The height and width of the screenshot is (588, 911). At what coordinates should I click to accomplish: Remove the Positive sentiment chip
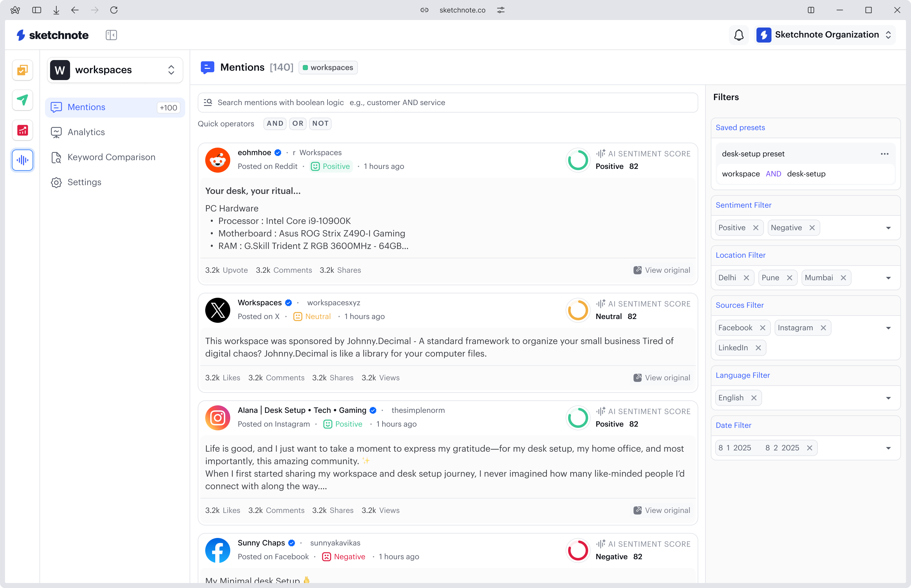tap(756, 228)
